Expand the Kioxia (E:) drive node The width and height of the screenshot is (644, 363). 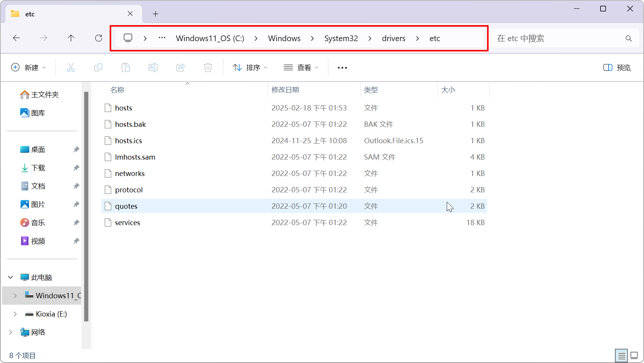(15, 314)
